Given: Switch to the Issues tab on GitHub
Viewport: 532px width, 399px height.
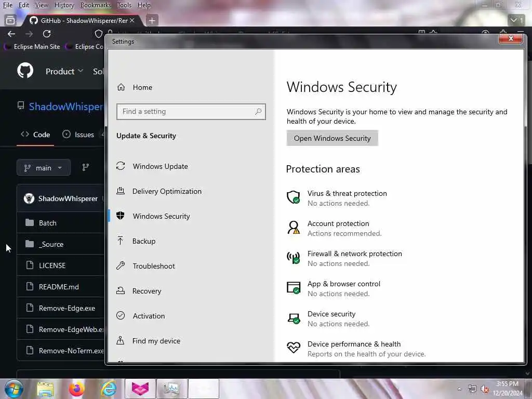Looking at the screenshot, I should pos(78,135).
